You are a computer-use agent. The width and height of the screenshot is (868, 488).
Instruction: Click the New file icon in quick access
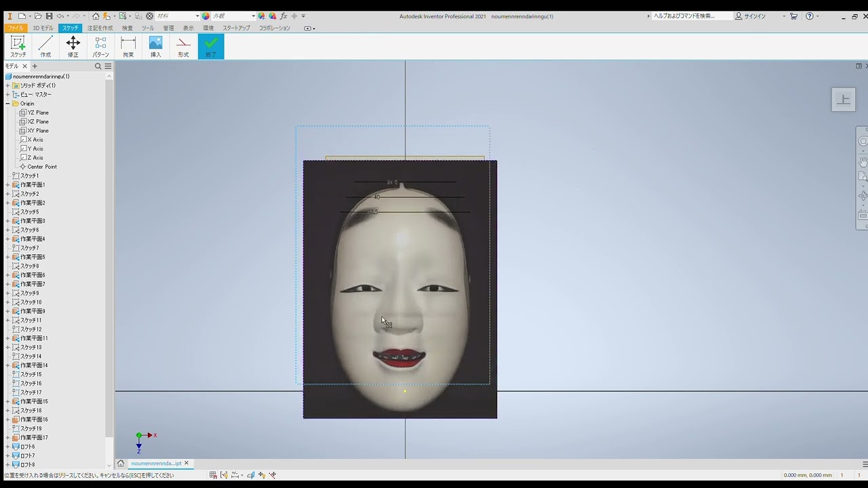(x=22, y=16)
